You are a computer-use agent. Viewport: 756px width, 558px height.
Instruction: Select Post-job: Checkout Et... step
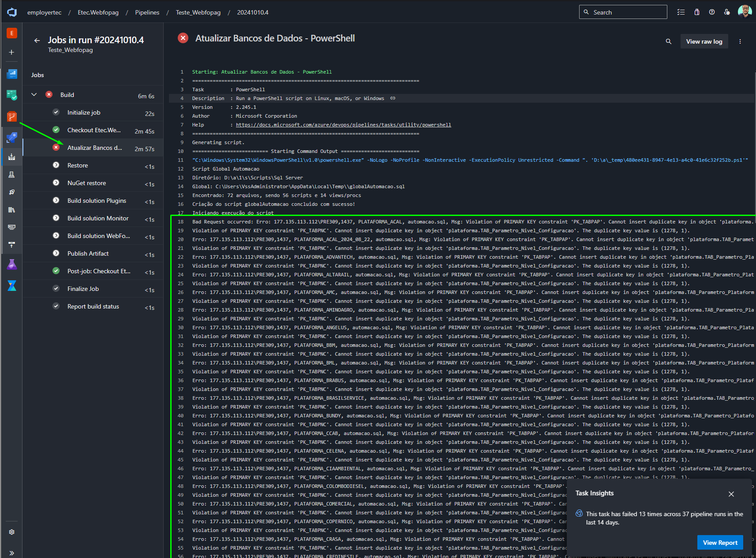pyautogui.click(x=93, y=271)
